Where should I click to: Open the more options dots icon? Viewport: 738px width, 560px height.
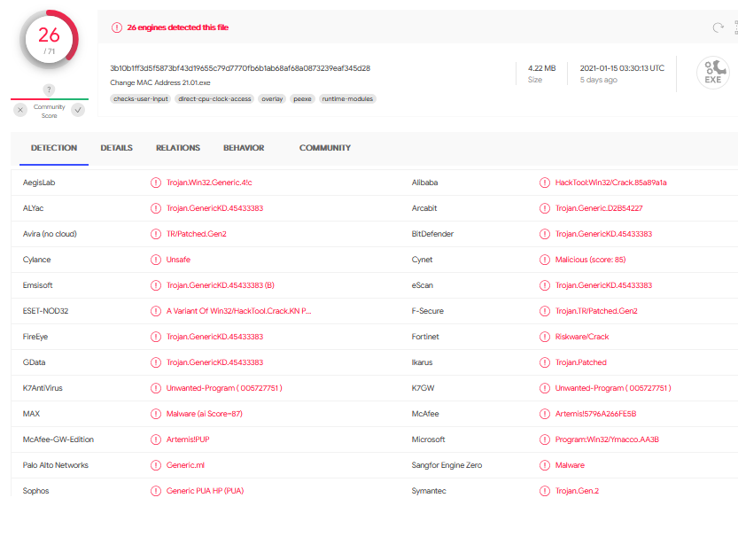tap(735, 27)
